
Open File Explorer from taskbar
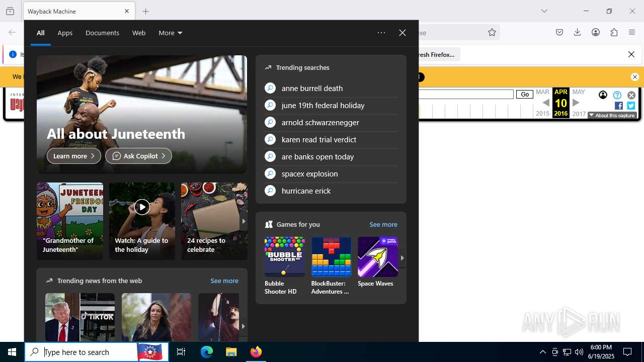(x=231, y=352)
